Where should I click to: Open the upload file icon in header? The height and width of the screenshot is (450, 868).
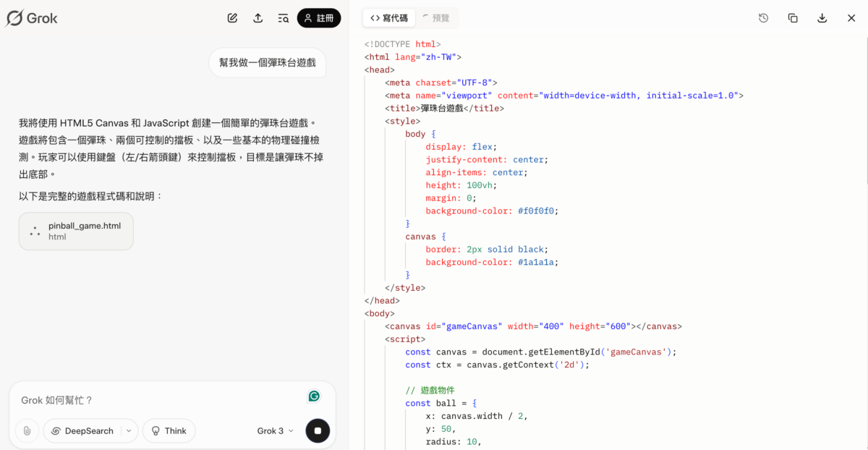click(258, 17)
